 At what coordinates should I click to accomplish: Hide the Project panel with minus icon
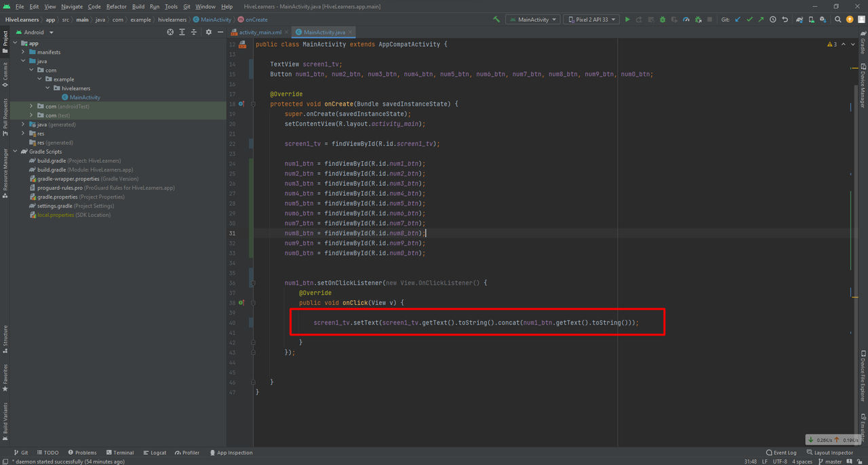[220, 32]
